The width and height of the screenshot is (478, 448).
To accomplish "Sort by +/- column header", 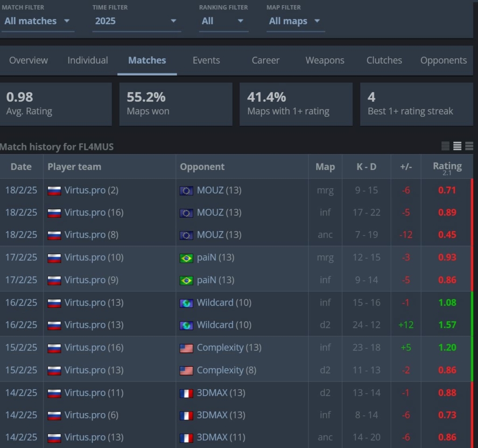I will coord(406,167).
